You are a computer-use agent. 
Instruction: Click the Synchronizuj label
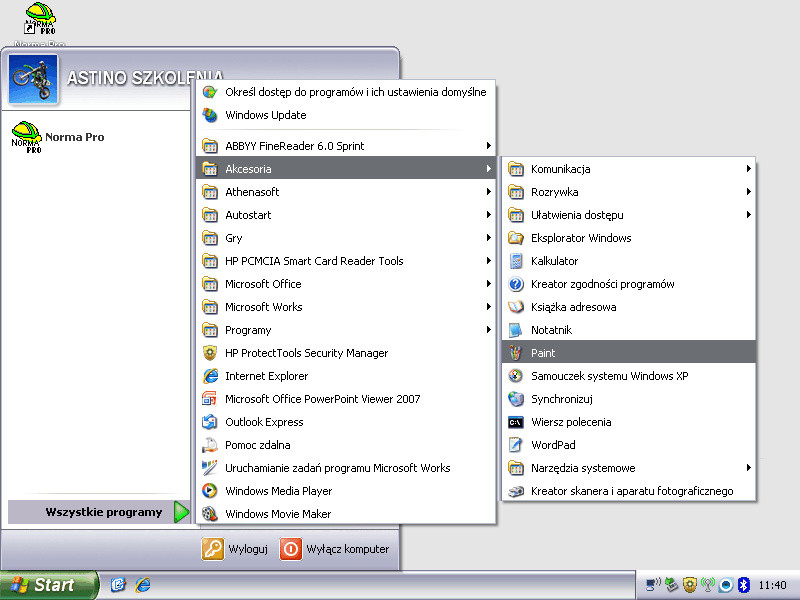click(x=562, y=399)
